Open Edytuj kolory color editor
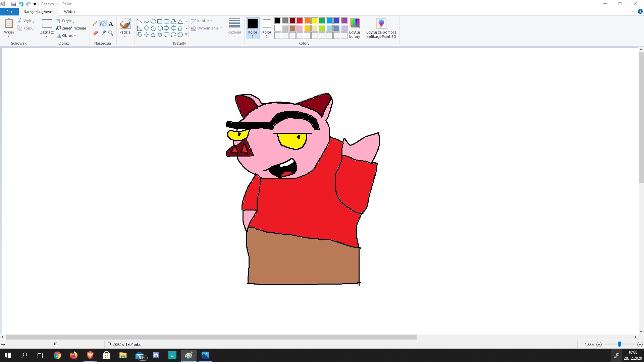This screenshot has height=362, width=644. coord(355,28)
